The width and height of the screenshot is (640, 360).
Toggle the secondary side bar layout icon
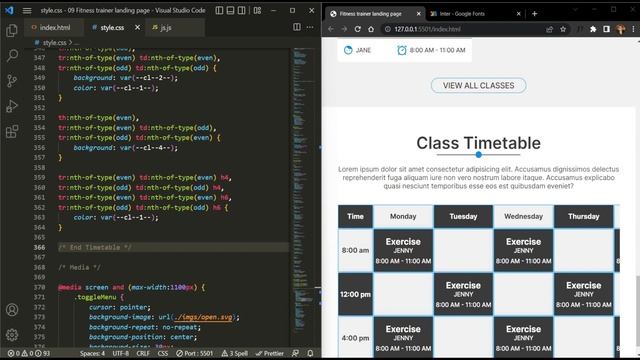[242, 10]
